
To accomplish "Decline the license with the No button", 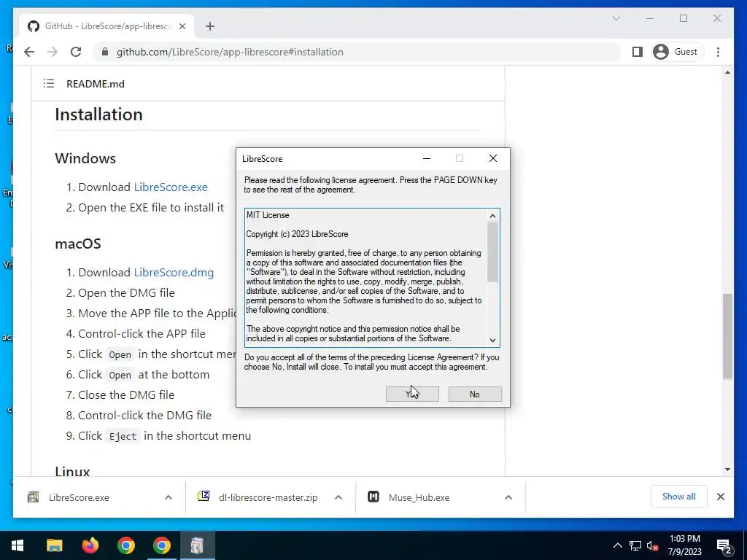I will (475, 394).
